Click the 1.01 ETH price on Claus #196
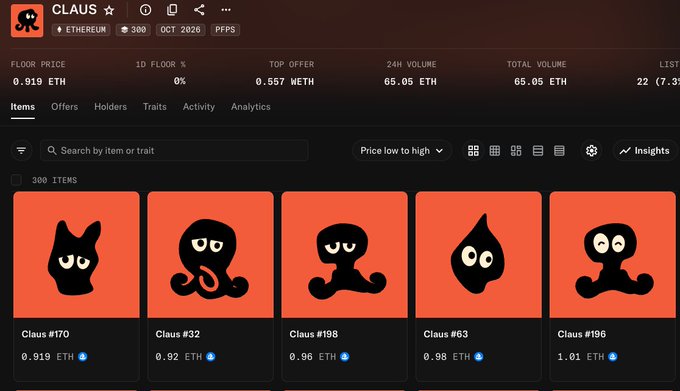680x391 pixels. (581, 357)
